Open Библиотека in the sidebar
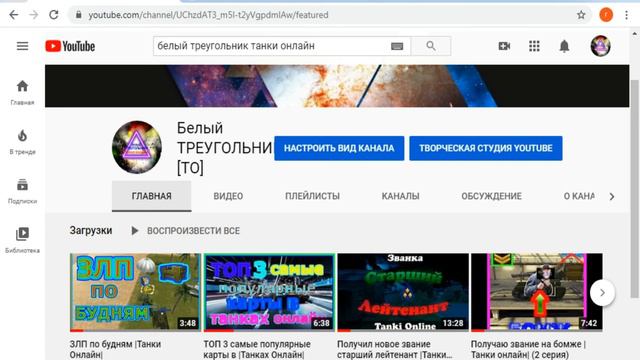This screenshot has width=640, height=360. 22,240
